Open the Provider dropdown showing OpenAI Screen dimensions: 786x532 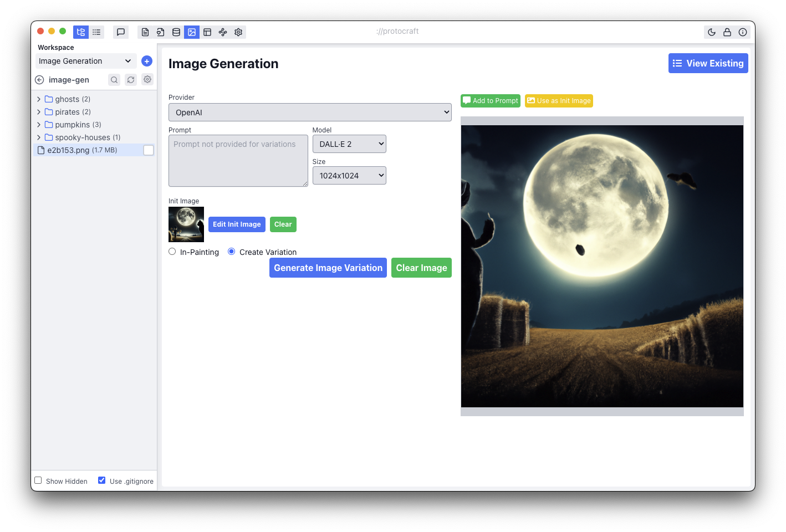[310, 112]
